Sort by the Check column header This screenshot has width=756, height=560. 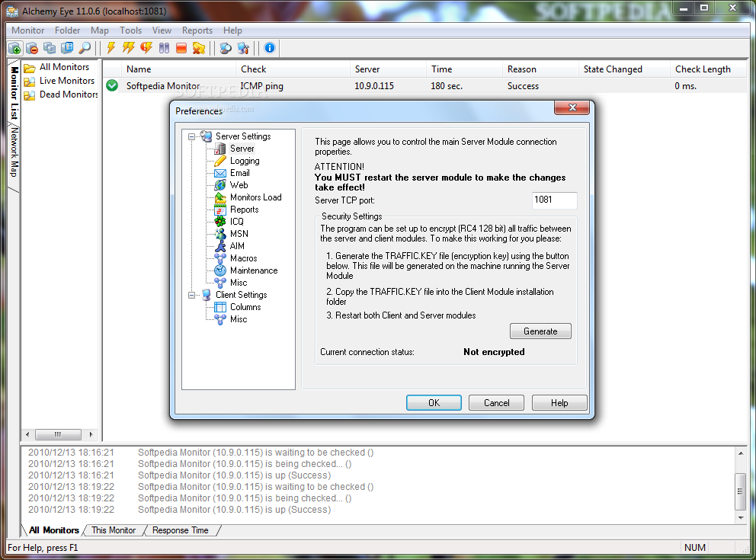(x=293, y=69)
